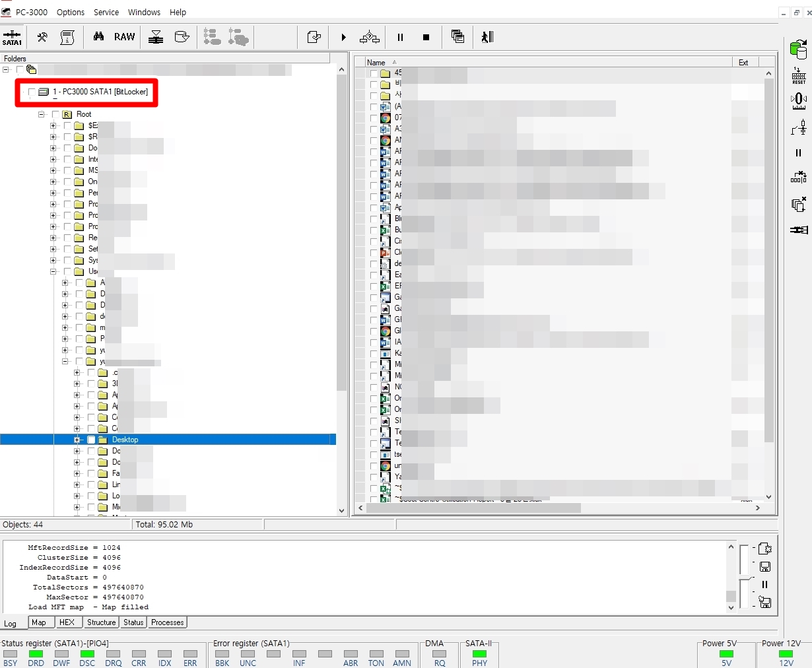
Task: Check the box for the folder starting 'MS'
Action: 67,170
